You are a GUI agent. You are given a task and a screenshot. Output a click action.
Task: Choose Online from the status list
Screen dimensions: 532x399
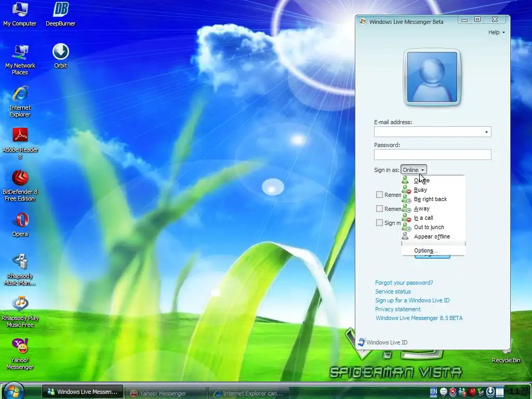(433, 180)
